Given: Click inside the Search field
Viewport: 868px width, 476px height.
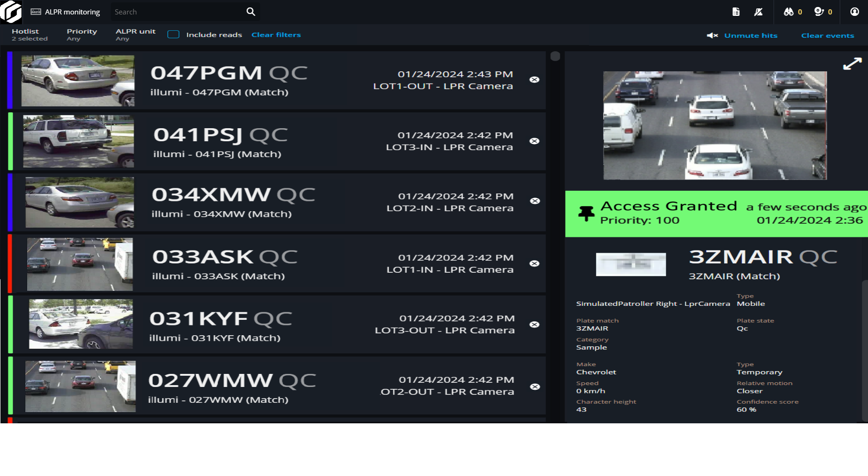Looking at the screenshot, I should pos(177,12).
